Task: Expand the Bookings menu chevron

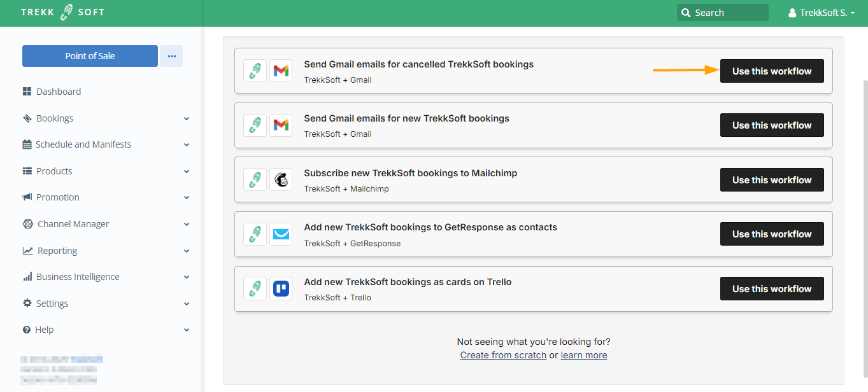Action: point(187,118)
